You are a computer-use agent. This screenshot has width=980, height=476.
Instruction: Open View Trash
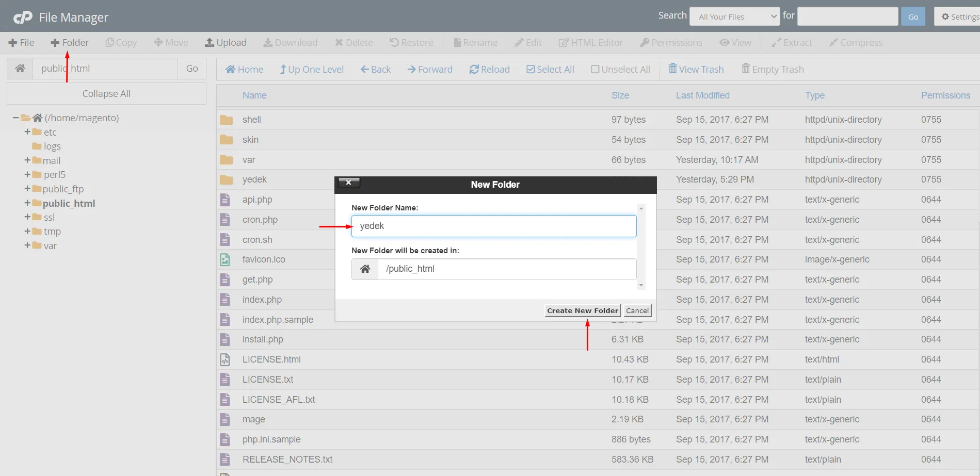click(x=696, y=70)
